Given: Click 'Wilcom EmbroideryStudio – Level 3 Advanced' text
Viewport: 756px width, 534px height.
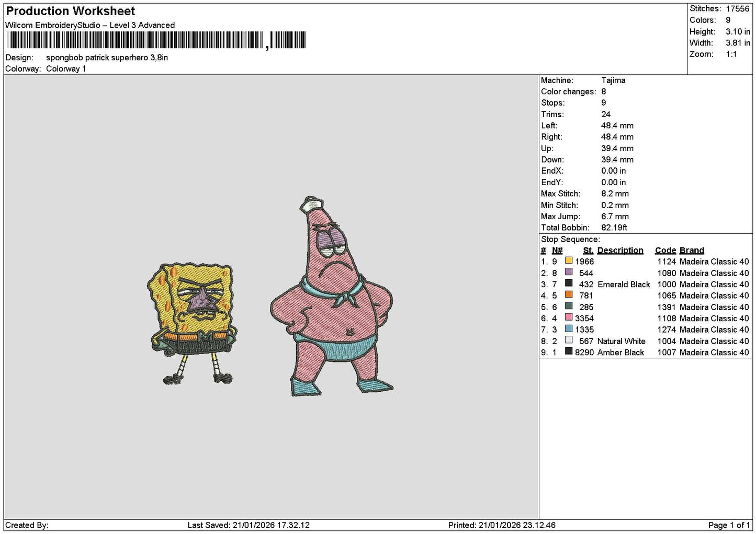Looking at the screenshot, I should pos(90,25).
